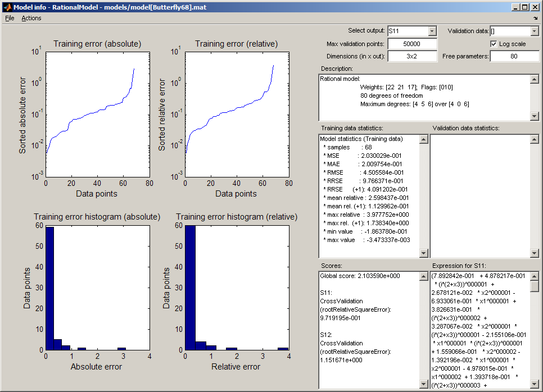Click the dock arrow icon below title bar
Viewport: 543px width, 392px height.
click(x=536, y=18)
